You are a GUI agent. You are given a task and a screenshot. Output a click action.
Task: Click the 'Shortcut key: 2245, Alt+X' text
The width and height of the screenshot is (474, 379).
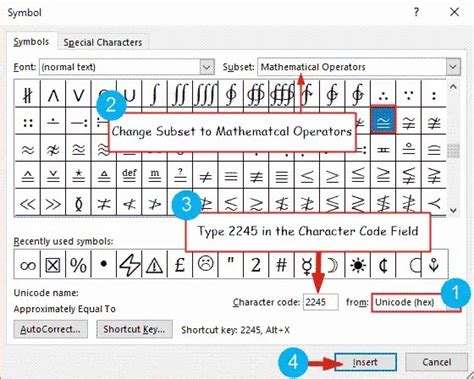tap(235, 330)
